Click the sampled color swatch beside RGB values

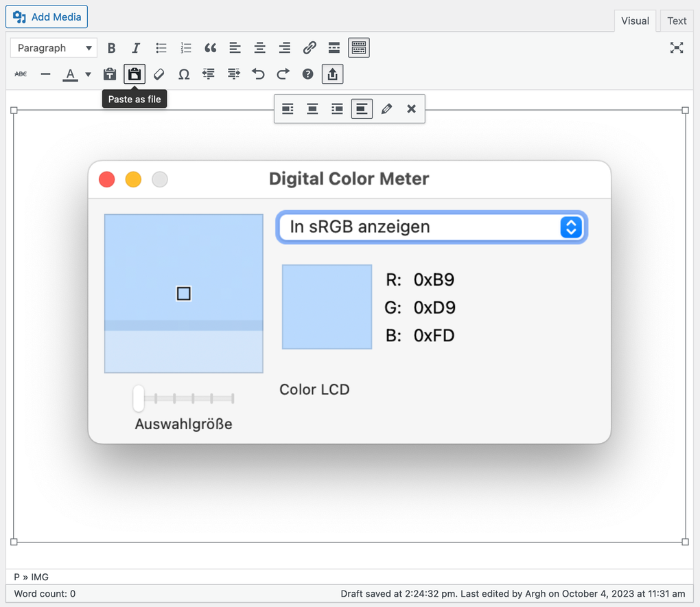[327, 307]
